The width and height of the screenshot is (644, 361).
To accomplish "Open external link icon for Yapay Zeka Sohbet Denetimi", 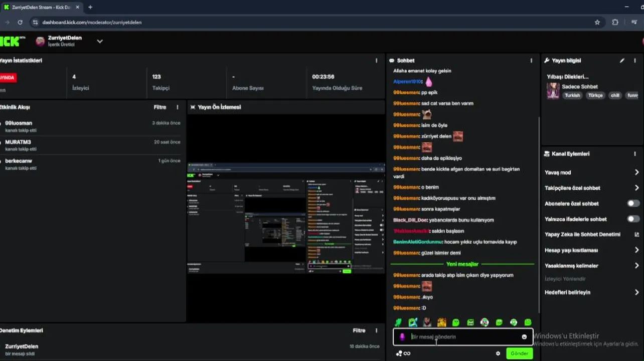I will click(x=636, y=235).
